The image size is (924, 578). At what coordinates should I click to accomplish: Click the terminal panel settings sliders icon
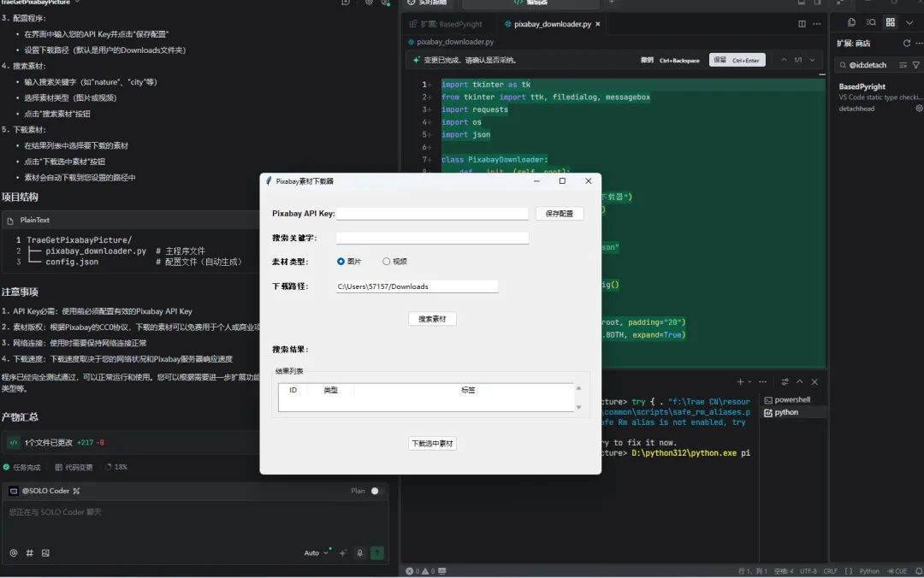(785, 382)
